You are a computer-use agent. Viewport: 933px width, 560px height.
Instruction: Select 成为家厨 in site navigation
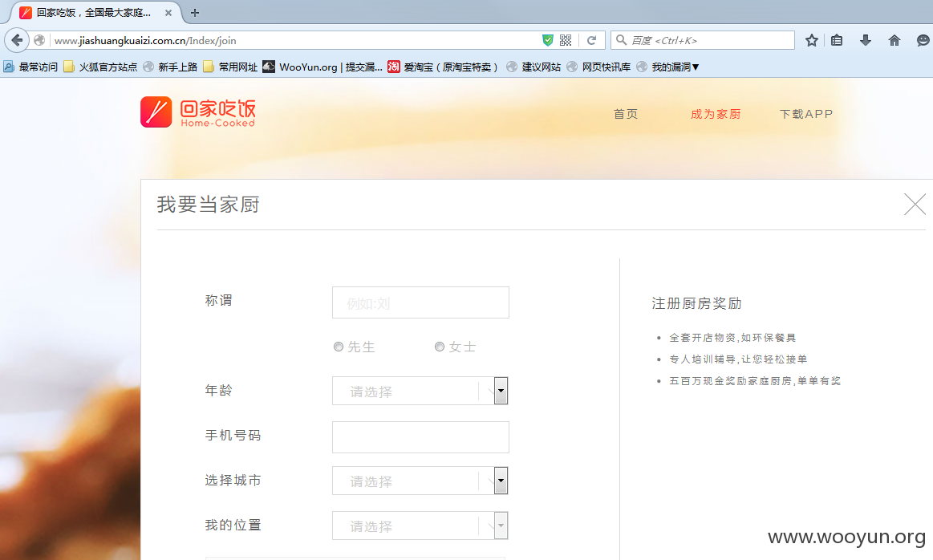(716, 114)
